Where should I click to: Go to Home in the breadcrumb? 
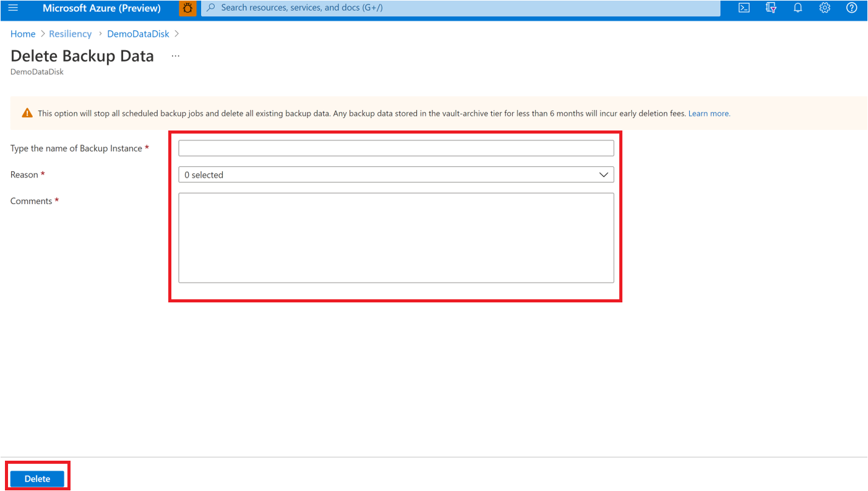pos(23,34)
